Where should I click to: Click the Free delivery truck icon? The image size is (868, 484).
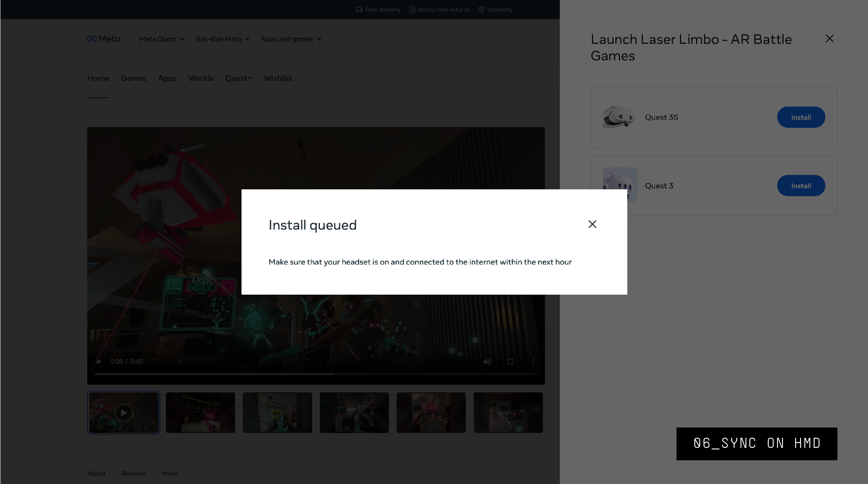pos(360,10)
